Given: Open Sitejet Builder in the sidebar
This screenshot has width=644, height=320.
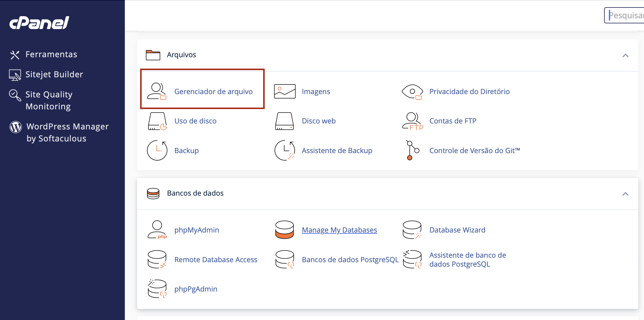Looking at the screenshot, I should click(54, 75).
